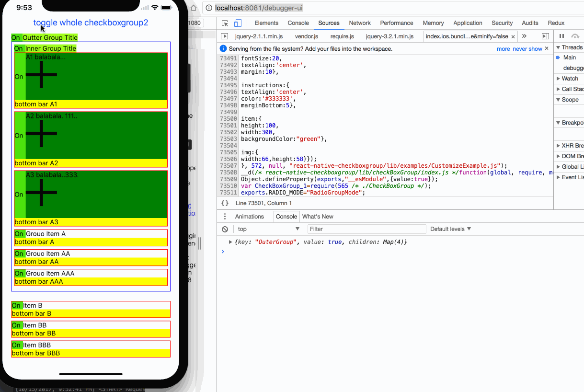Expand the OuterGroup logged object

click(231, 242)
